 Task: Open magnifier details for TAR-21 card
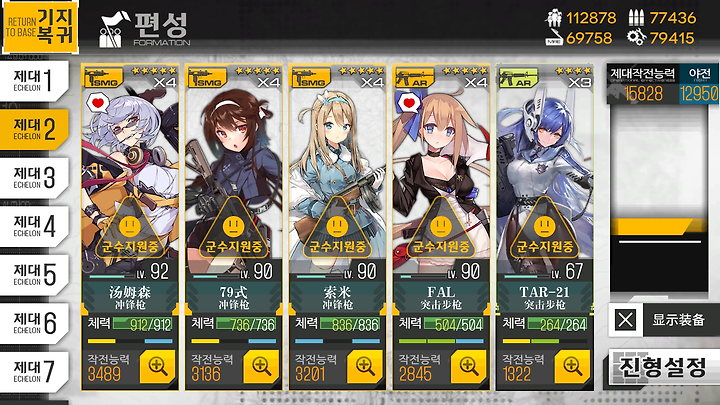click(x=573, y=366)
